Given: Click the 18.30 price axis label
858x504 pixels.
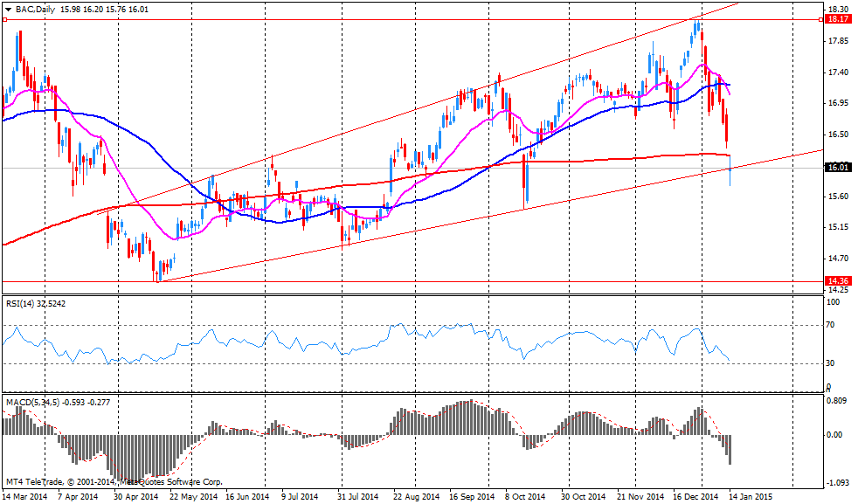Looking at the screenshot, I should click(838, 10).
